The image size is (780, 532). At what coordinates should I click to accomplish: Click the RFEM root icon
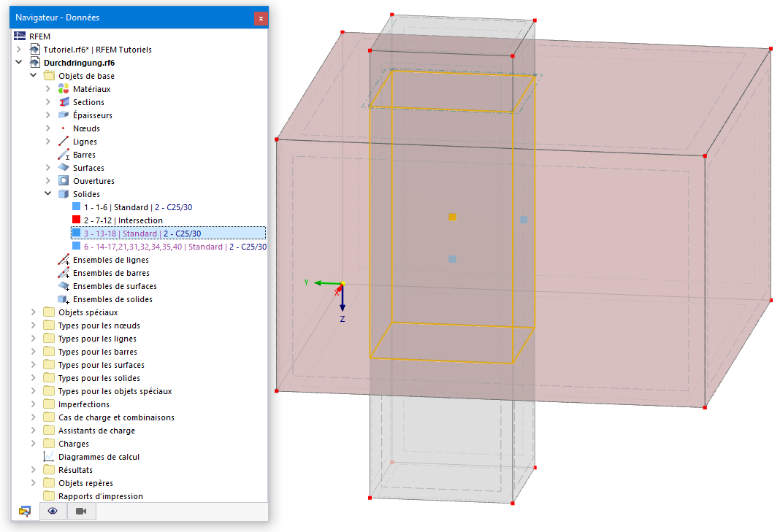[x=20, y=36]
